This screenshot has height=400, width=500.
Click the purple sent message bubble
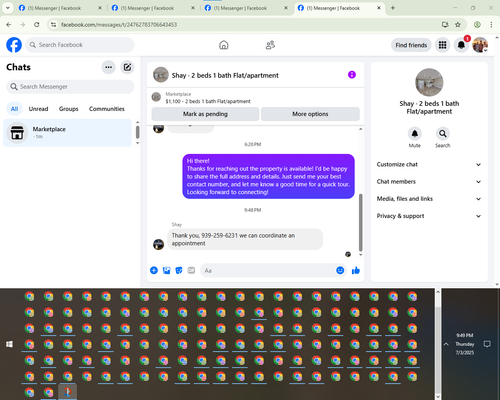[268, 176]
